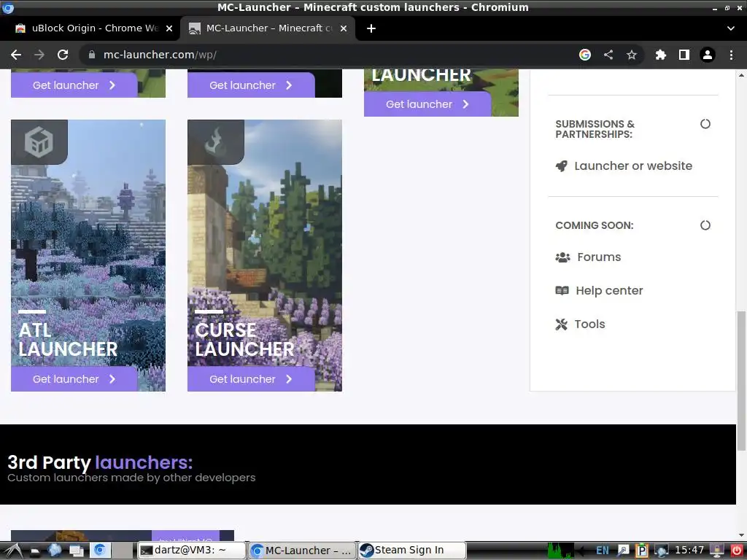Open a new browser tab

pos(371,28)
